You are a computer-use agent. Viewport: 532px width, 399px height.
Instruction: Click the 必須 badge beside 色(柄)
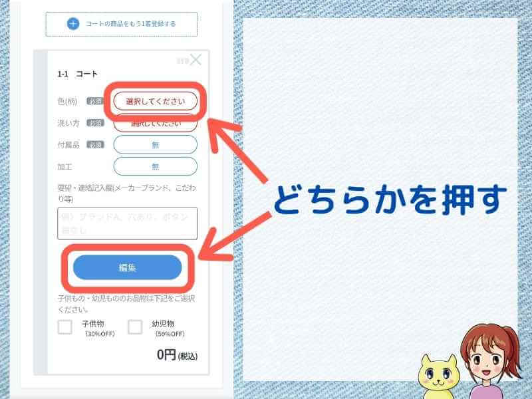tap(95, 101)
